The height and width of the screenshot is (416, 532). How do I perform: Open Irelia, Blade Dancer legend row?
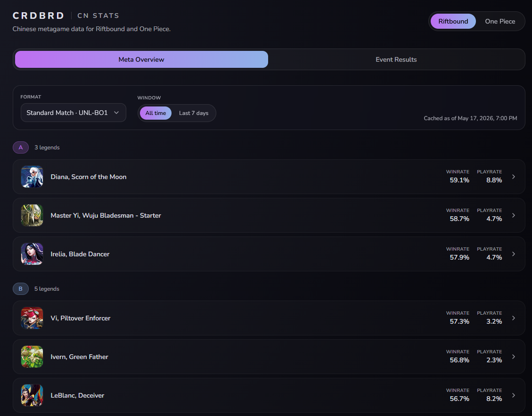[269, 254]
